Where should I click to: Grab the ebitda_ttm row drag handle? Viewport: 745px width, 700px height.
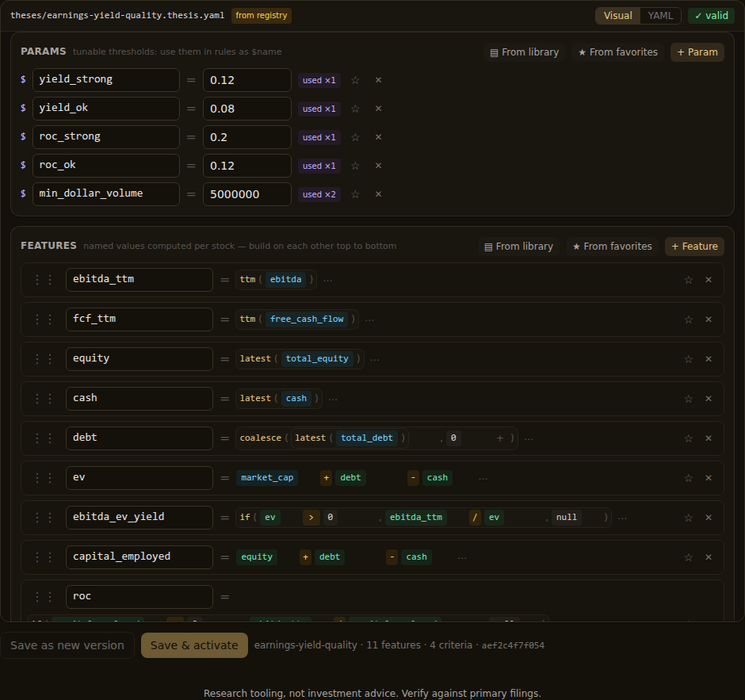coord(44,279)
